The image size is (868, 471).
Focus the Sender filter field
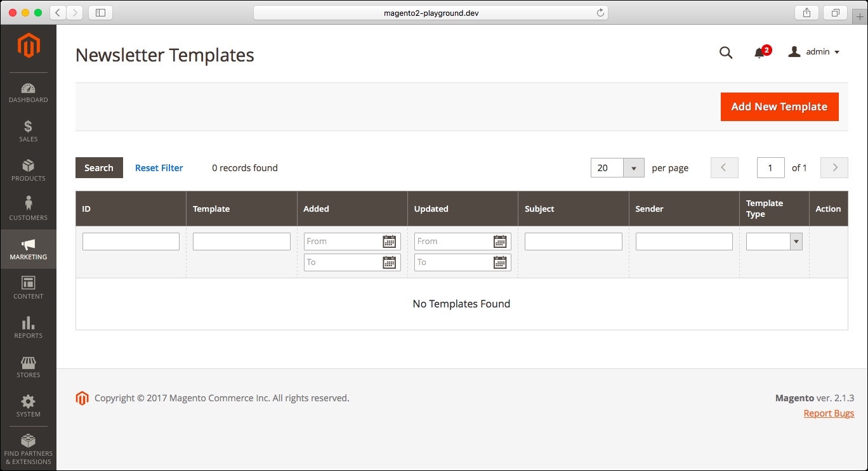pos(684,242)
